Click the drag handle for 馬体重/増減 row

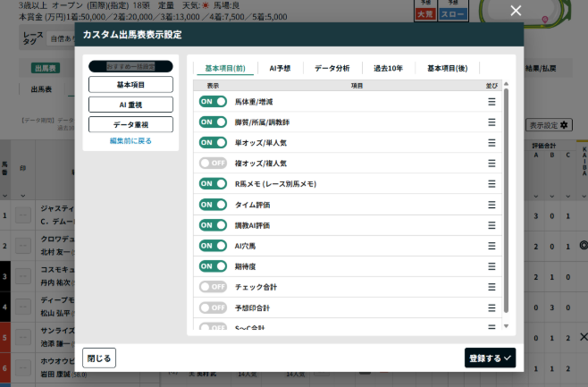click(x=491, y=102)
